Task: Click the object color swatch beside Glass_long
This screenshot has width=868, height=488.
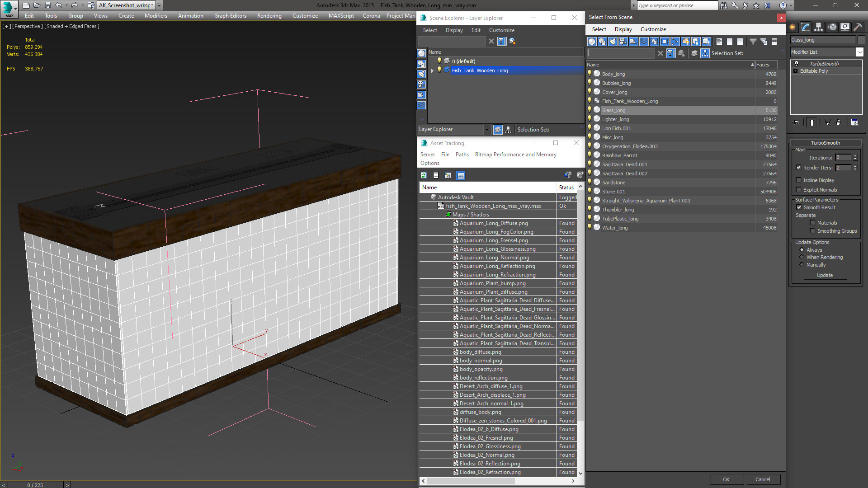Action: pyautogui.click(x=861, y=40)
